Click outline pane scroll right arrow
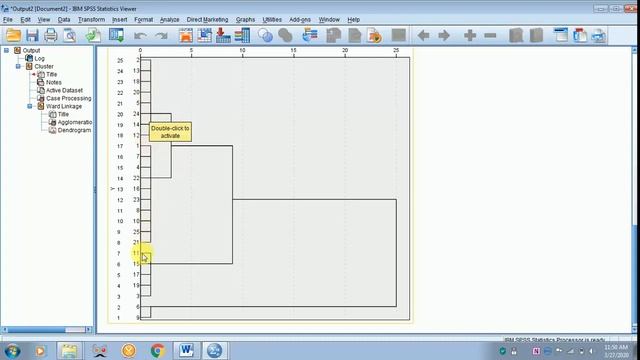The image size is (640, 360). 89,329
